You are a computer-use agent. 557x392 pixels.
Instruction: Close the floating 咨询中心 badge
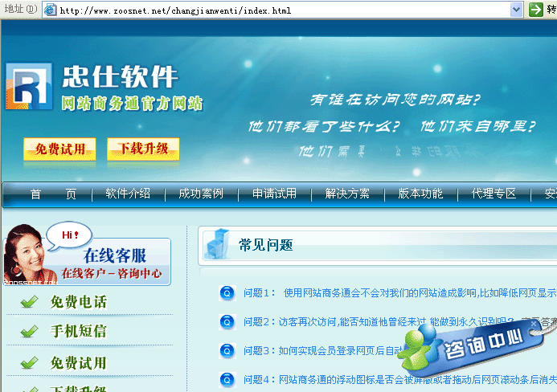532,325
